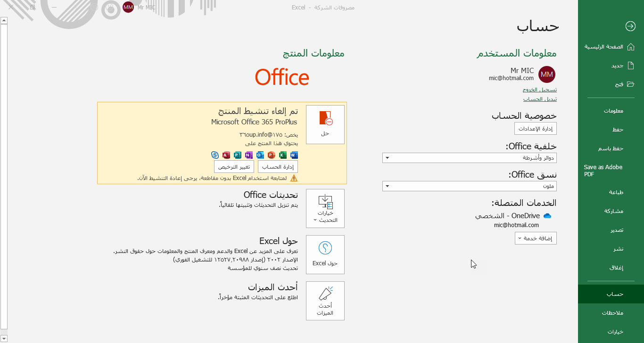Click the Publisher app icon
Viewport: 644px width, 343px height.
pos(238,155)
